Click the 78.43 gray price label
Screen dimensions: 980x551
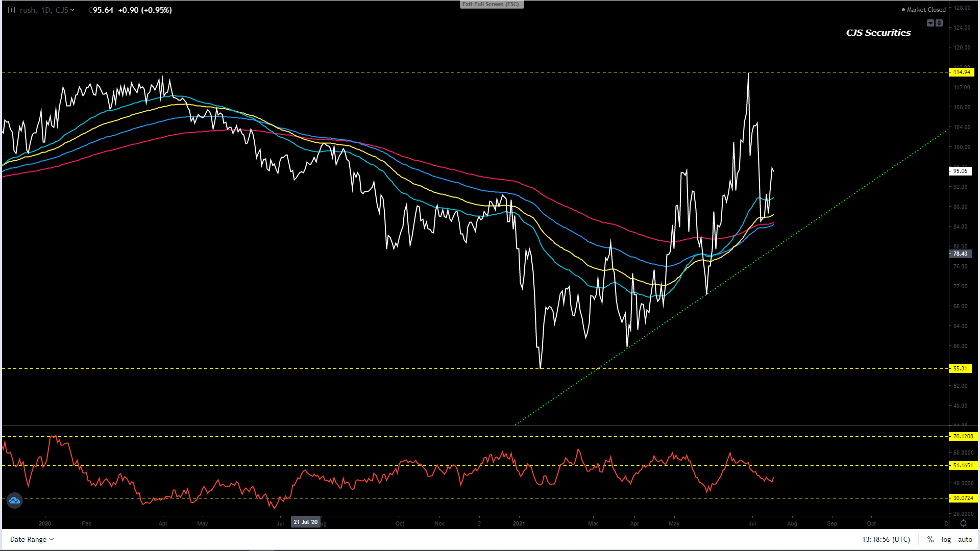pos(960,254)
